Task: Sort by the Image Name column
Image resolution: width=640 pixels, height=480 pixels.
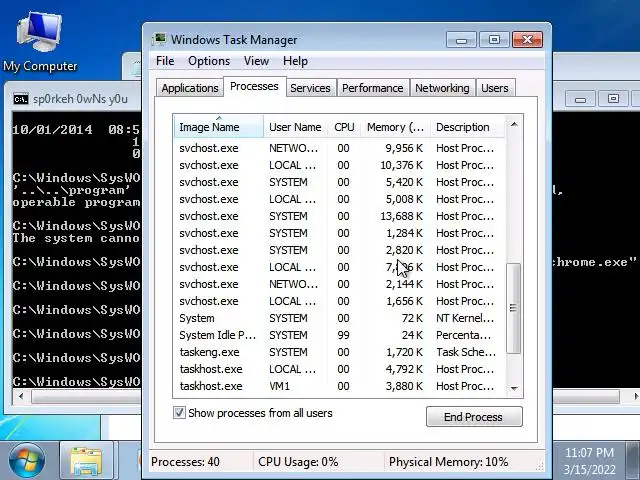Action: click(x=218, y=127)
